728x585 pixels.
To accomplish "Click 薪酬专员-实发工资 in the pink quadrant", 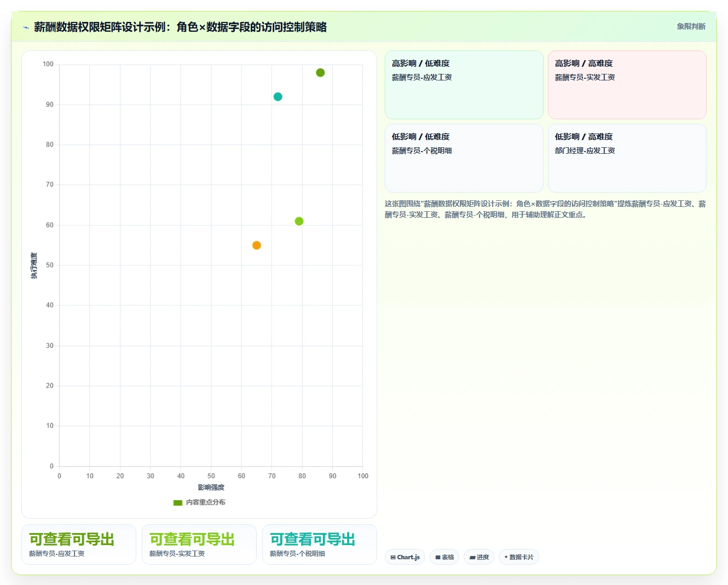I will tap(585, 77).
